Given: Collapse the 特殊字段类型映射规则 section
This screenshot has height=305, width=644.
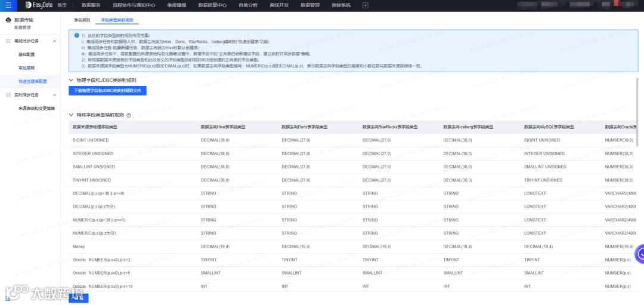Looking at the screenshot, I should point(71,115).
